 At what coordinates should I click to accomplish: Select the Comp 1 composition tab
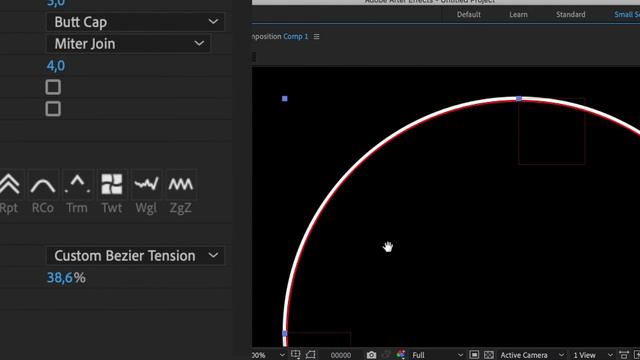(x=296, y=36)
